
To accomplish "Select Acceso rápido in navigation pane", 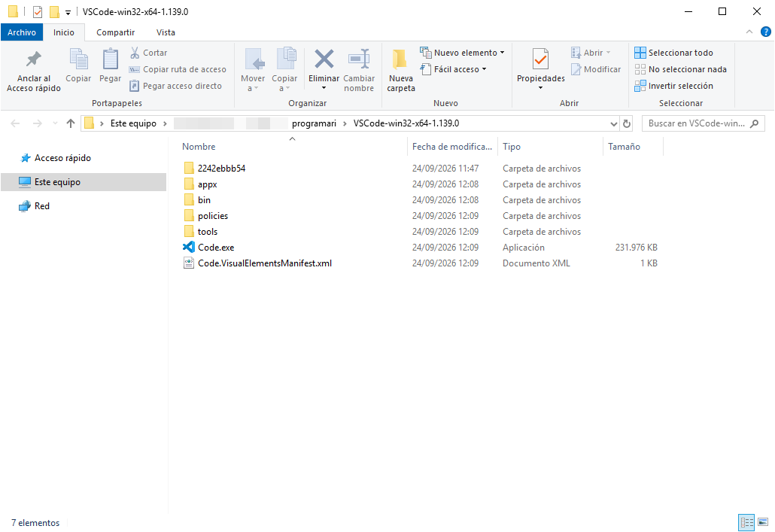I will coord(62,158).
